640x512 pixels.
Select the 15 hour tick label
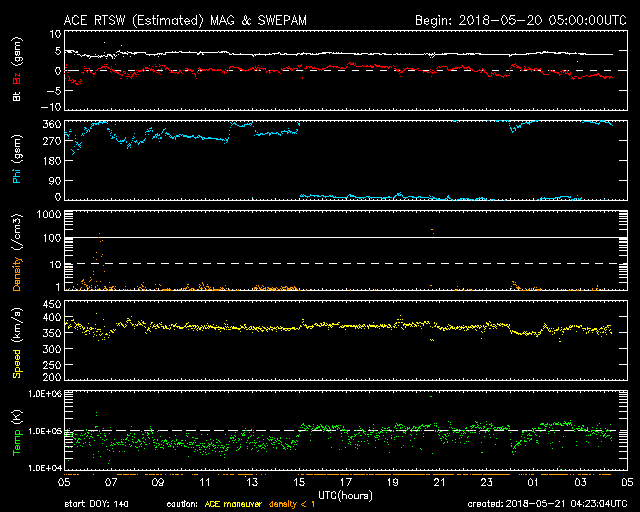[x=302, y=482]
